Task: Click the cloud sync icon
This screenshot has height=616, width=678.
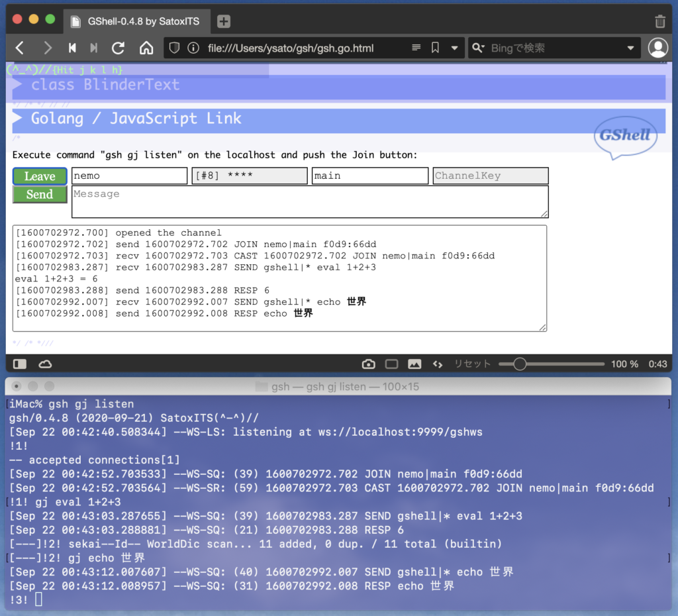Action: click(x=45, y=364)
